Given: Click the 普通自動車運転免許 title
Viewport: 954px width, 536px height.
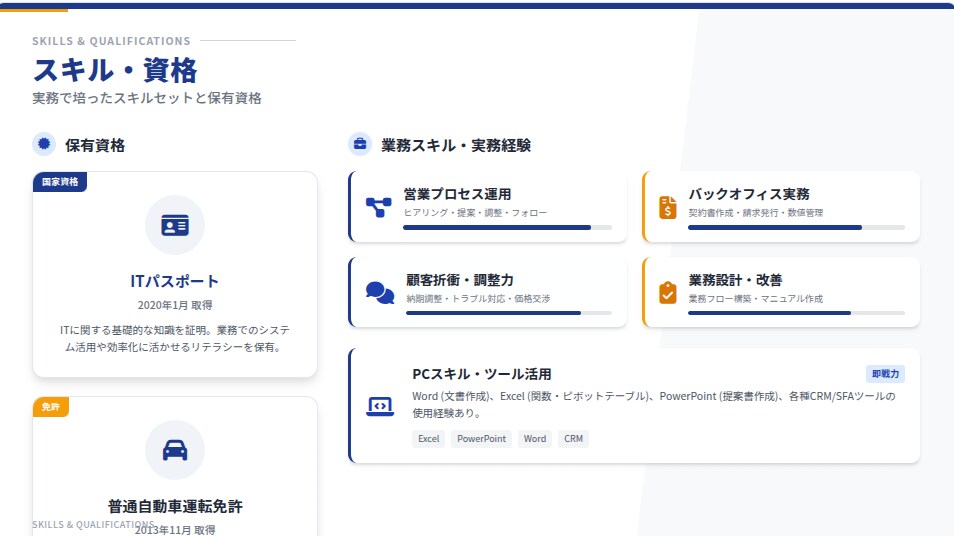Looking at the screenshot, I should click(175, 506).
